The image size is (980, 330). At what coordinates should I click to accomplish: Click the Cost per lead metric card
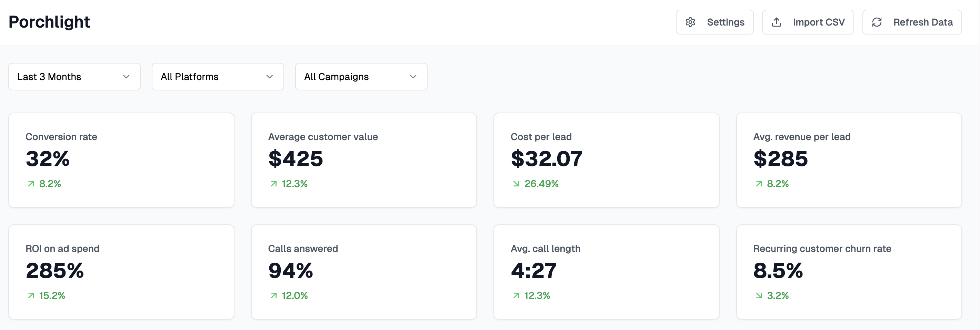point(606,160)
